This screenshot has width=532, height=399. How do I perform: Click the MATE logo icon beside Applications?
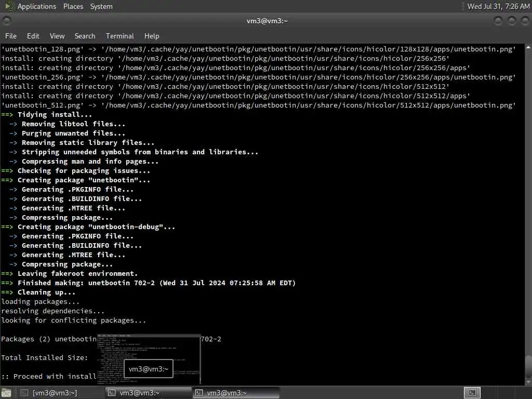pos(9,6)
